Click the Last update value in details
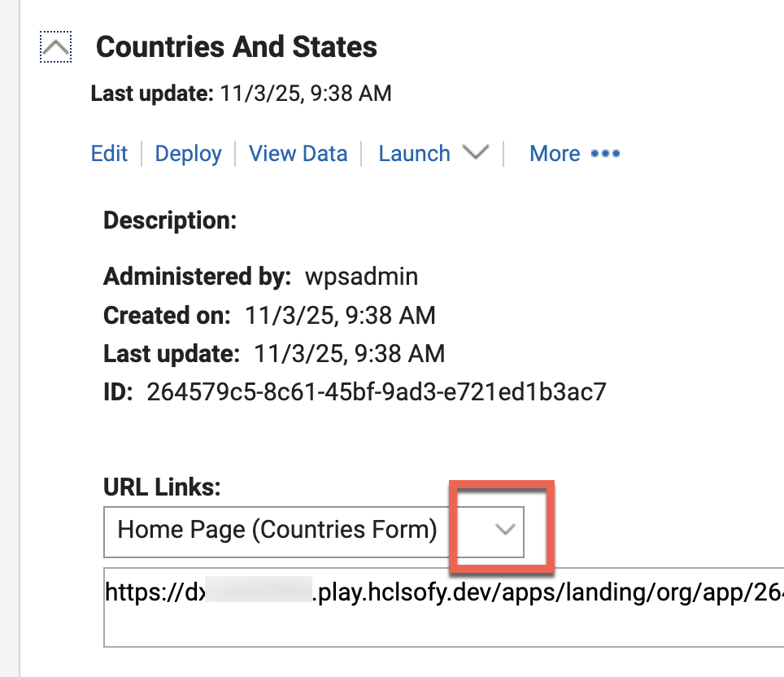 coord(349,354)
